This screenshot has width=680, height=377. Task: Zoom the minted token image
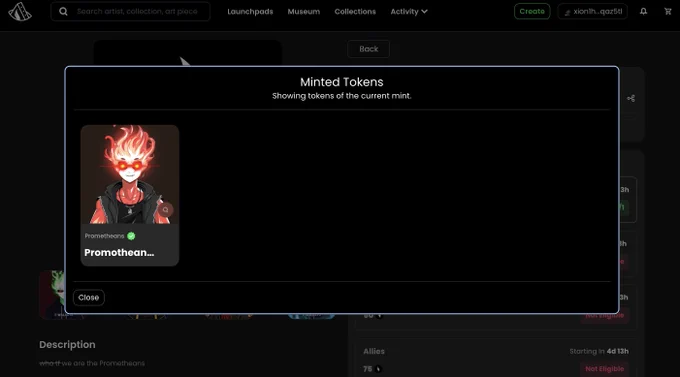(165, 210)
